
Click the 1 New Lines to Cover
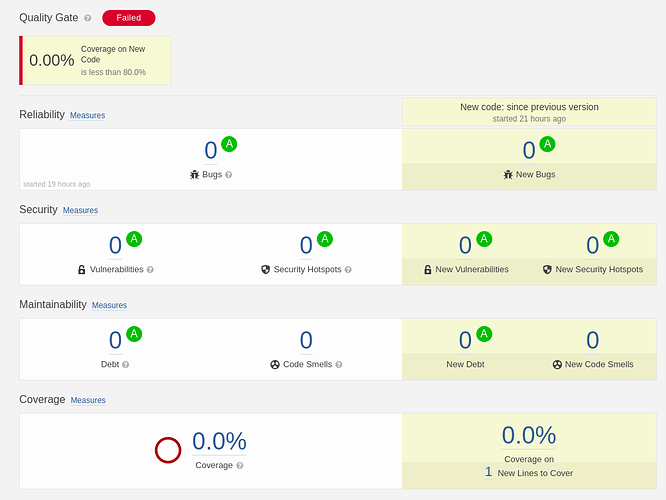click(x=489, y=472)
